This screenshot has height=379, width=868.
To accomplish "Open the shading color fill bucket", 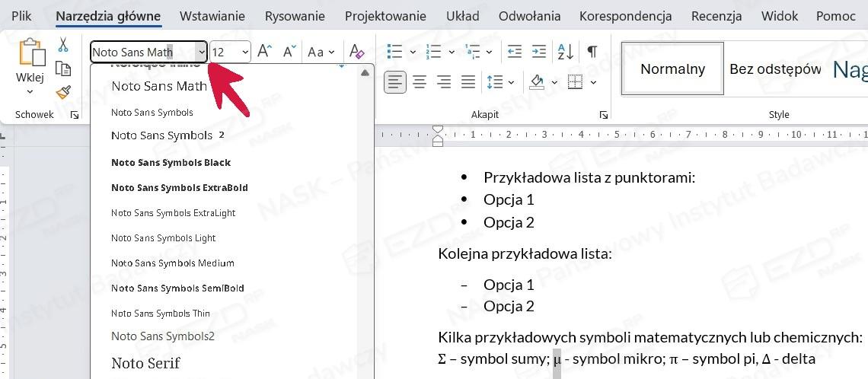I will [x=537, y=81].
